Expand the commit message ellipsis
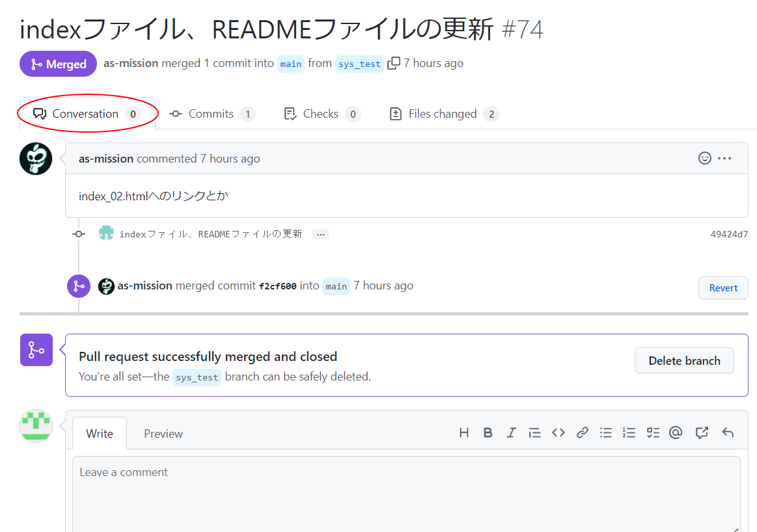The image size is (757, 532). (x=320, y=234)
